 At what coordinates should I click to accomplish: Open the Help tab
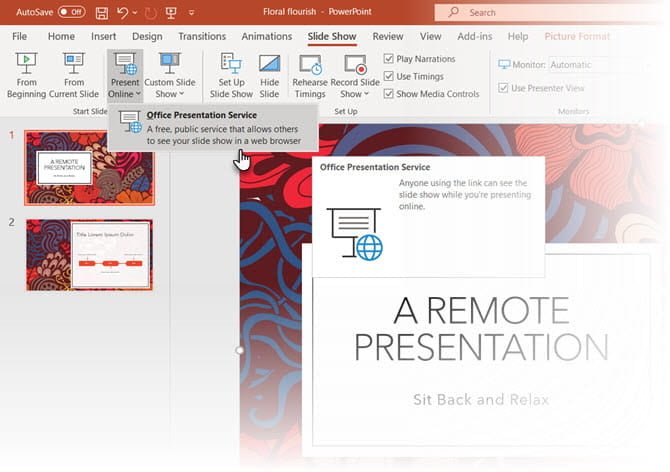tap(518, 36)
